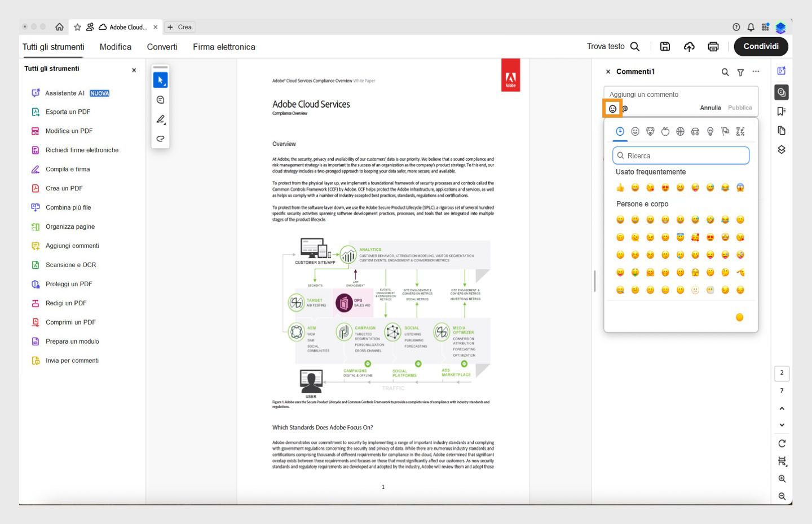
Task: Select the frequently used clock emoji category
Action: coord(620,131)
